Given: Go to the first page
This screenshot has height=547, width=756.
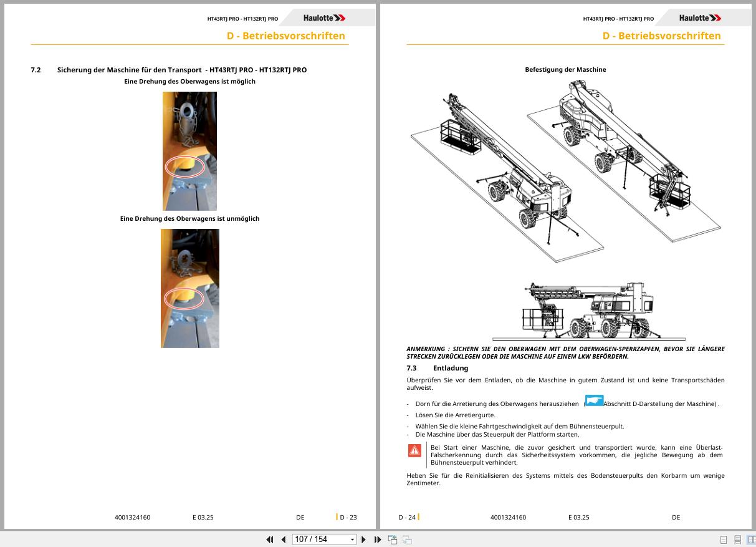Looking at the screenshot, I should (270, 540).
